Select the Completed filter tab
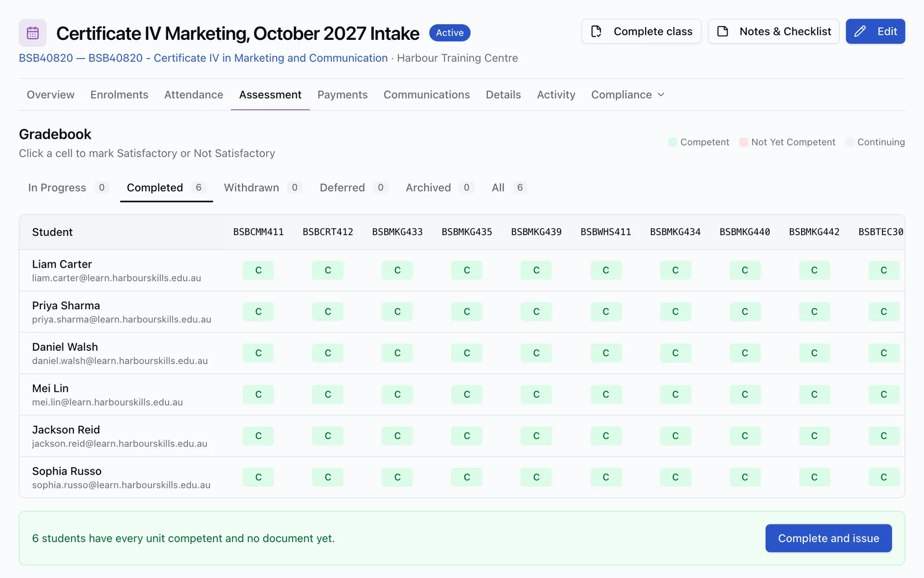Image resolution: width=924 pixels, height=578 pixels. (166, 188)
